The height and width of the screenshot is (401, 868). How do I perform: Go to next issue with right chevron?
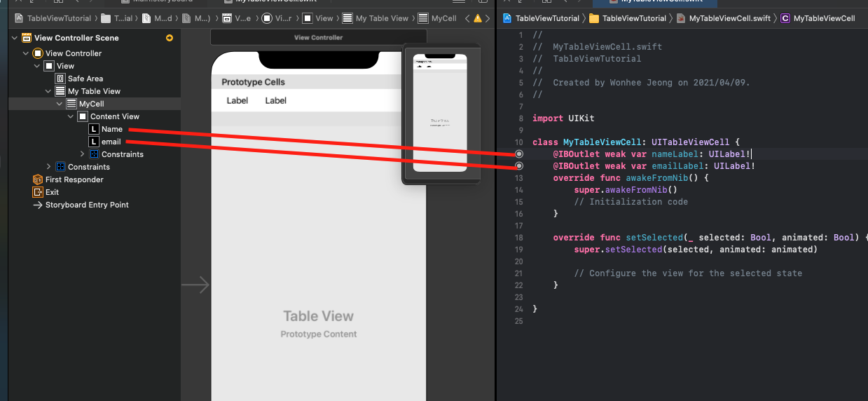[488, 18]
